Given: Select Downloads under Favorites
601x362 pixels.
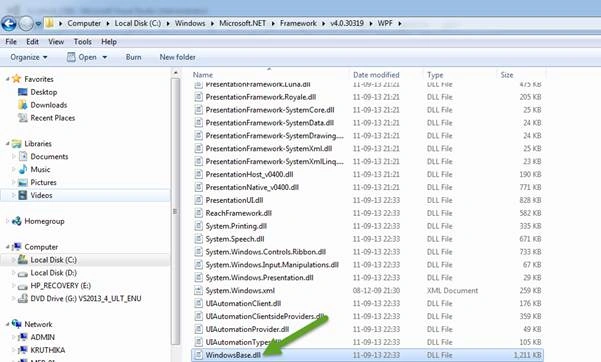Looking at the screenshot, I should coord(49,105).
